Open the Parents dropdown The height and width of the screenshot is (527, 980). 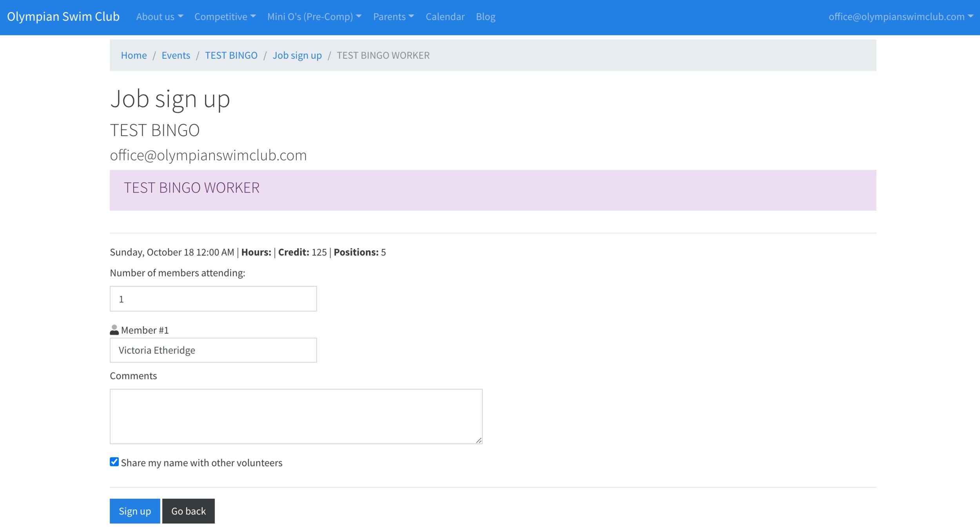pos(393,17)
